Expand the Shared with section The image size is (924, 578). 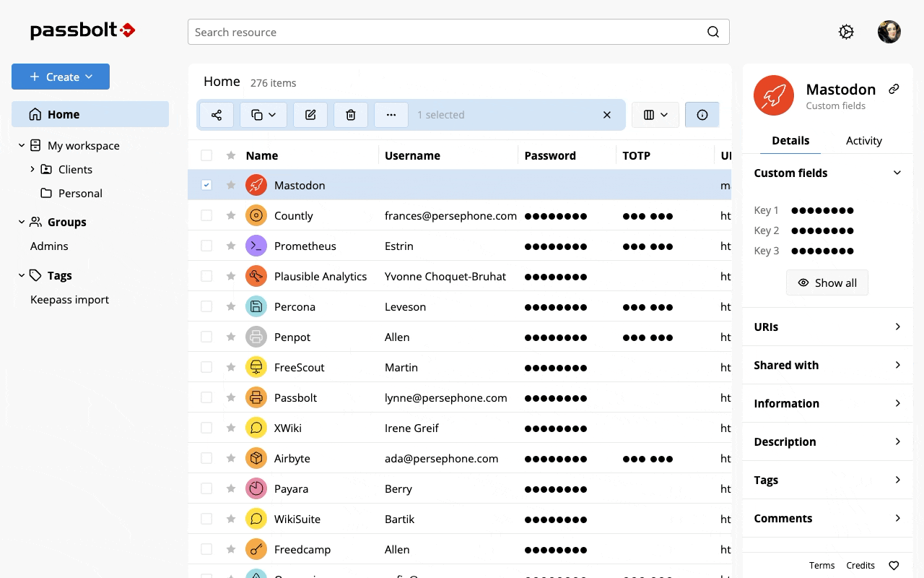[x=828, y=365]
